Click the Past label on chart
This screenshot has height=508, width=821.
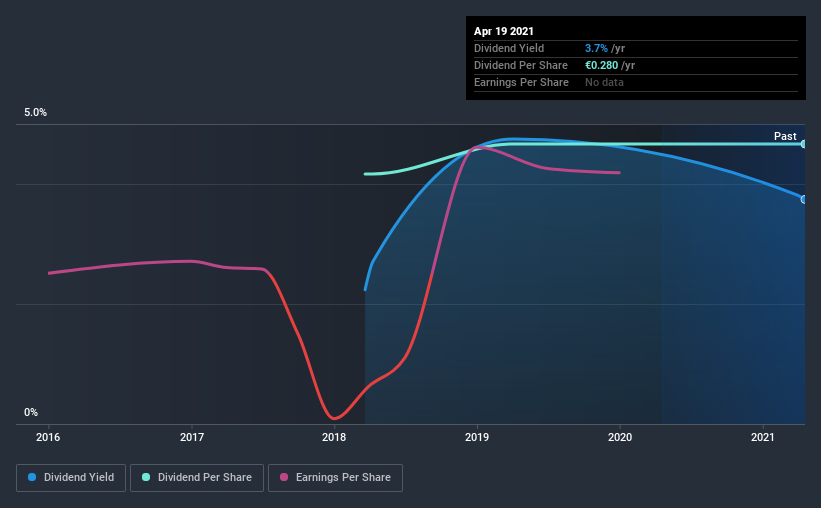pyautogui.click(x=785, y=136)
